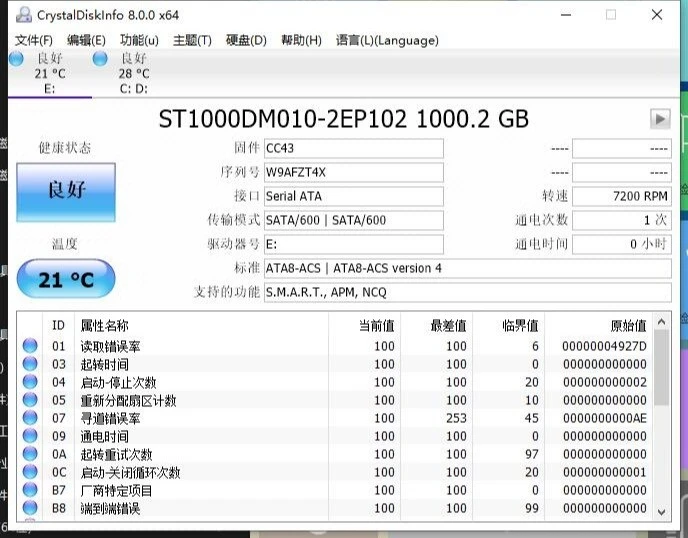The image size is (688, 538).
Task: Select the E: drive tab showing 21 °C
Action: pos(50,73)
